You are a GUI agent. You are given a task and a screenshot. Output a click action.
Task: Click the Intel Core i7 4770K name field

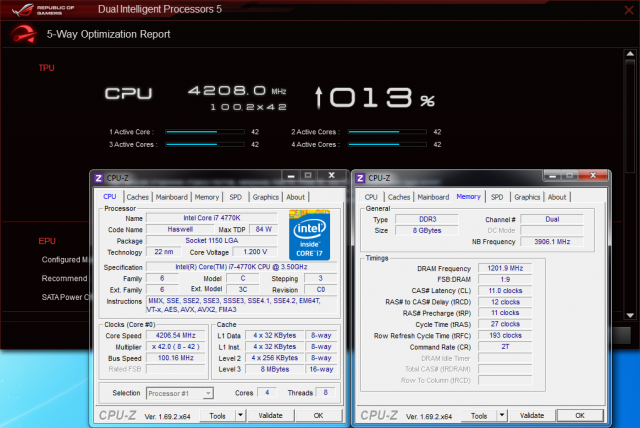coord(211,218)
